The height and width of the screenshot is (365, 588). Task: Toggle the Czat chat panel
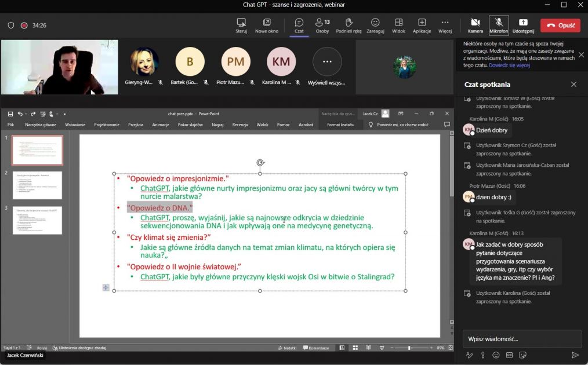tap(299, 25)
